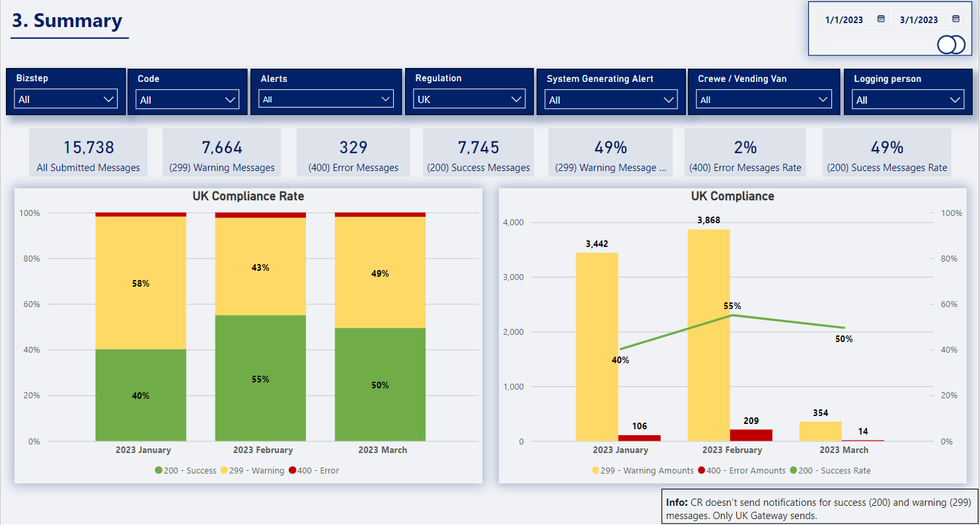This screenshot has height=525, width=980.
Task: Toggle the 299 - Warning Amounts legend item
Action: [643, 471]
